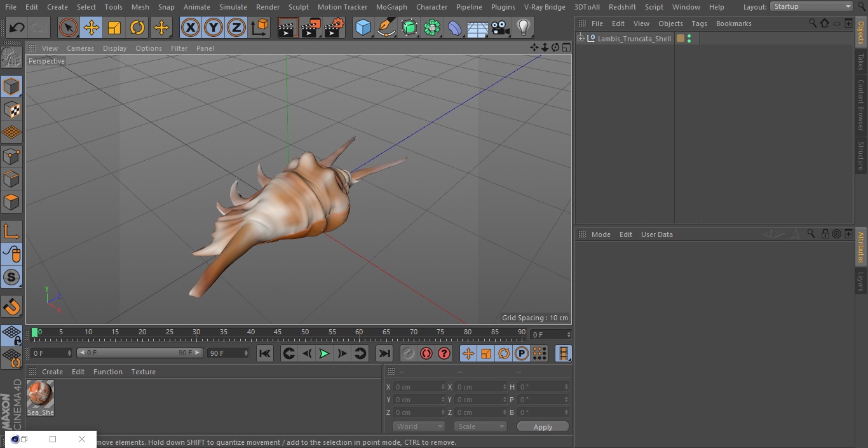Click the Apply button

(543, 426)
